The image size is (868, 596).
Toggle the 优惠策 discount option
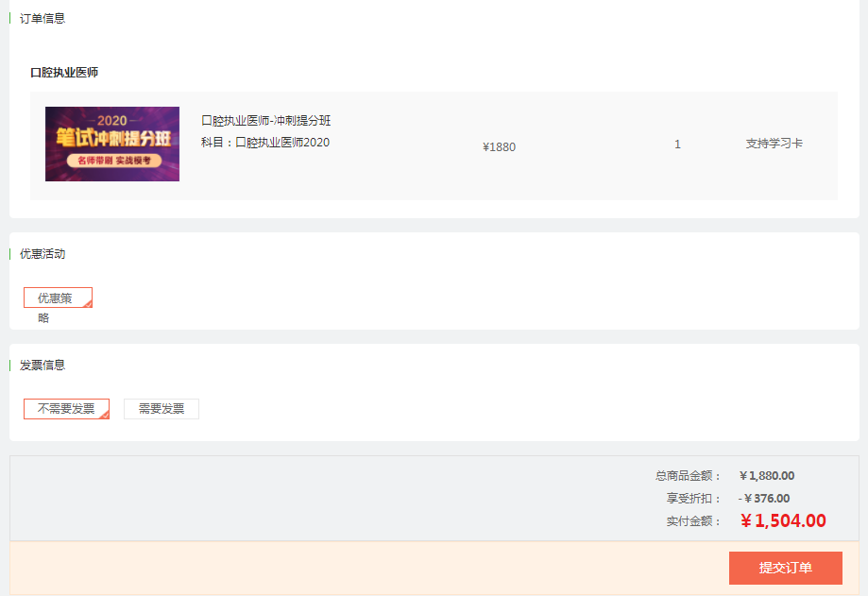pos(57,298)
